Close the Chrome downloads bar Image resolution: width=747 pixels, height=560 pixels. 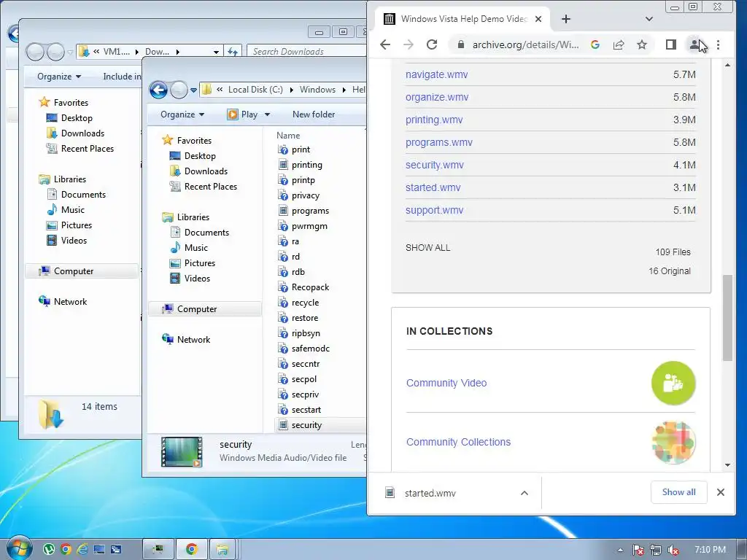point(721,492)
